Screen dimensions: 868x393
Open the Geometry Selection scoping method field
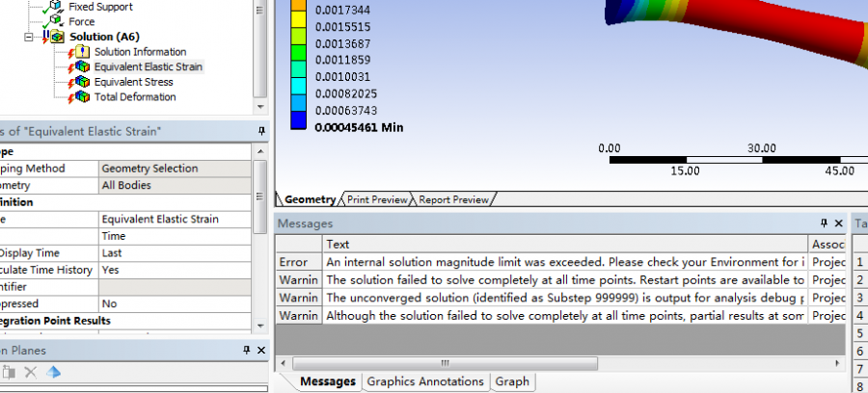pyautogui.click(x=175, y=169)
